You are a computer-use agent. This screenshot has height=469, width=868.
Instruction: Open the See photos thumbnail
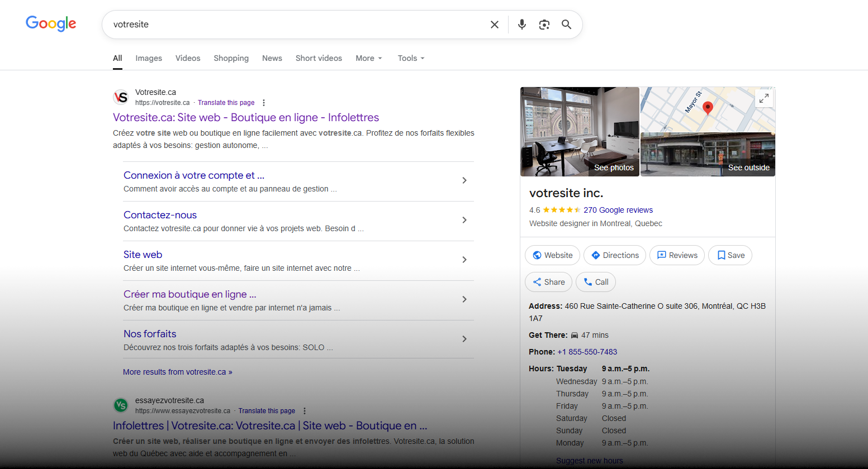[580, 132]
